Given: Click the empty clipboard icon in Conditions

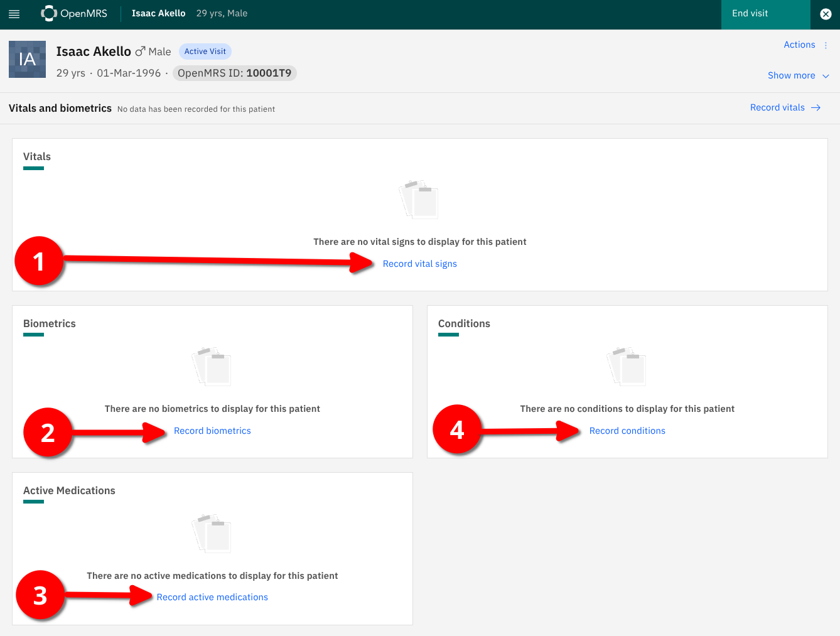Looking at the screenshot, I should (627, 366).
